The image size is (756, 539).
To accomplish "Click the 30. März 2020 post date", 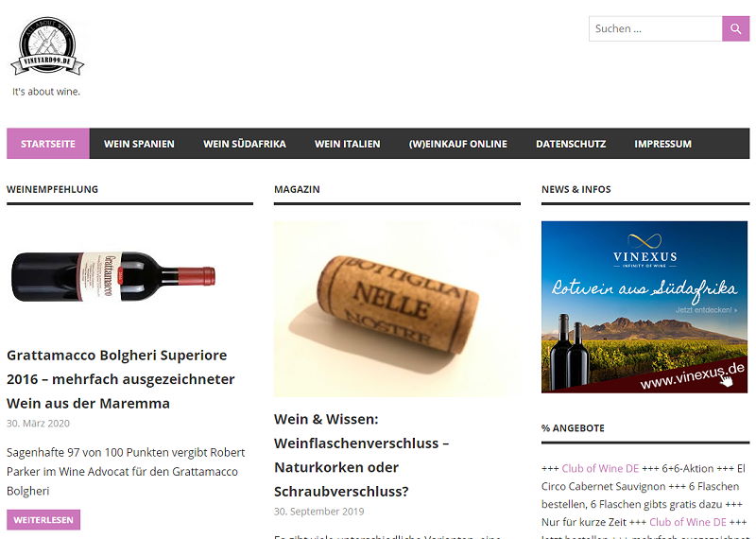I will (38, 424).
